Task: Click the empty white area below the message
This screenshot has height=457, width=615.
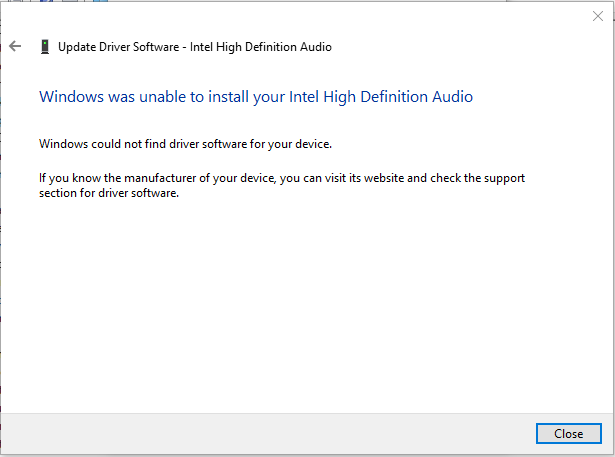Action: tap(307, 306)
